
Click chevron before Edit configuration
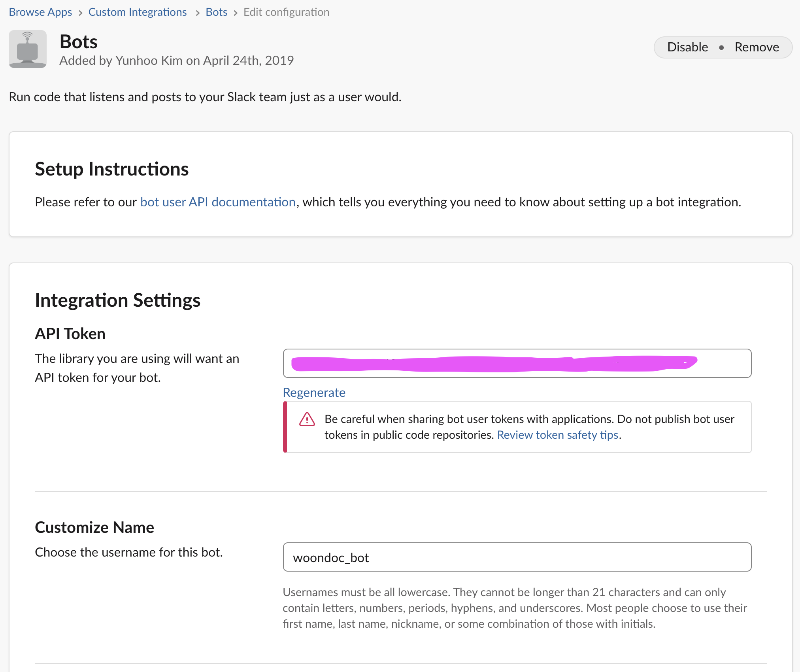click(x=236, y=13)
